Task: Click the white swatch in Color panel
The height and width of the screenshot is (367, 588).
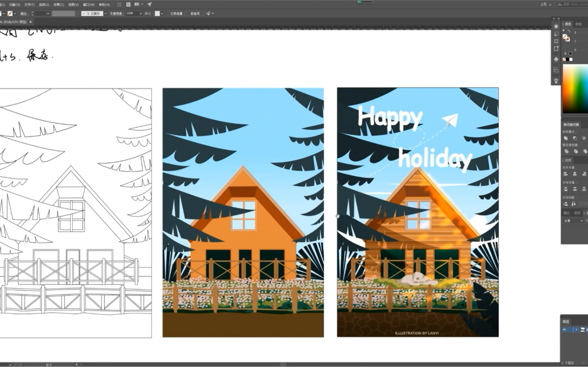Action: (571, 59)
